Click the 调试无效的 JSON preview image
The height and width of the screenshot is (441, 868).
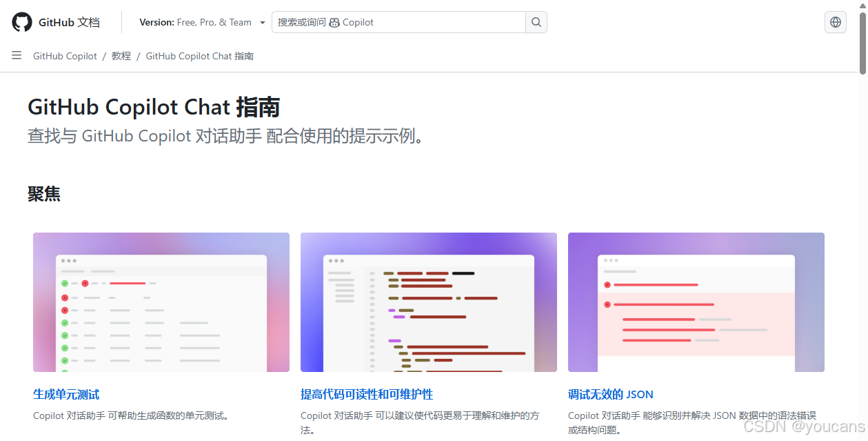[696, 302]
